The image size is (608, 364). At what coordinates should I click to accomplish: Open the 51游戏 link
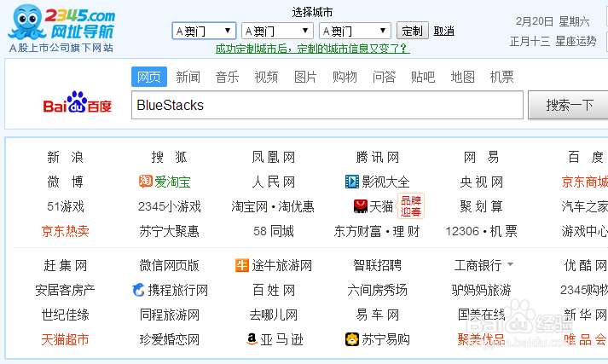point(65,206)
